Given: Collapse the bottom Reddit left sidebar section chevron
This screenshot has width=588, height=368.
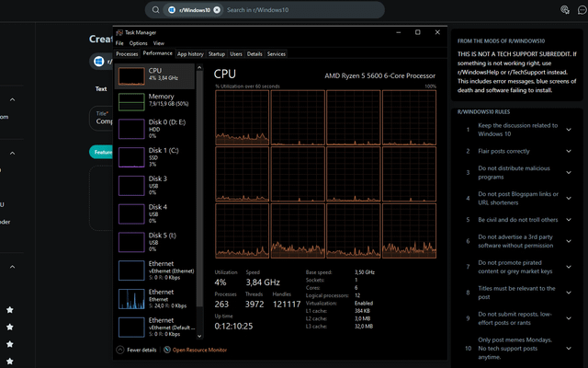Looking at the screenshot, I should (12, 267).
